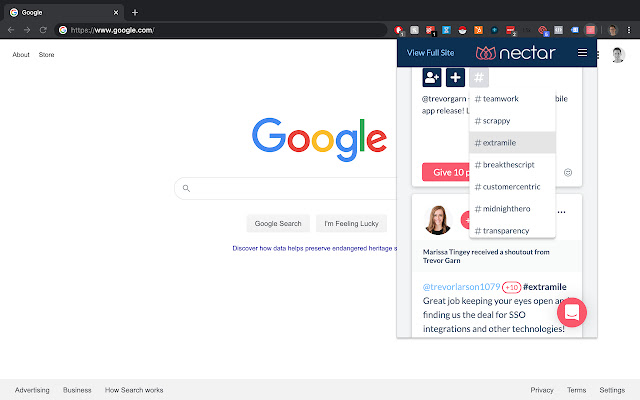Image resolution: width=640 pixels, height=400 pixels.
Task: Click the Google logo
Action: [x=320, y=140]
